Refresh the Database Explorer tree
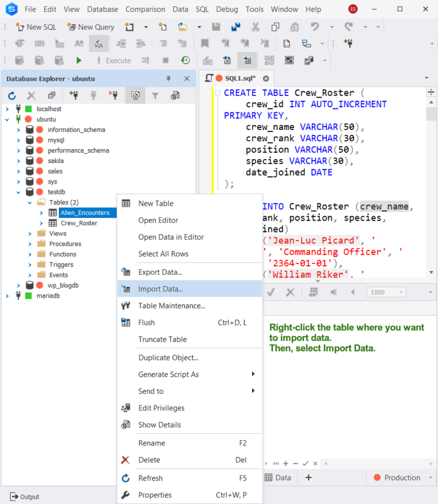 12,95
